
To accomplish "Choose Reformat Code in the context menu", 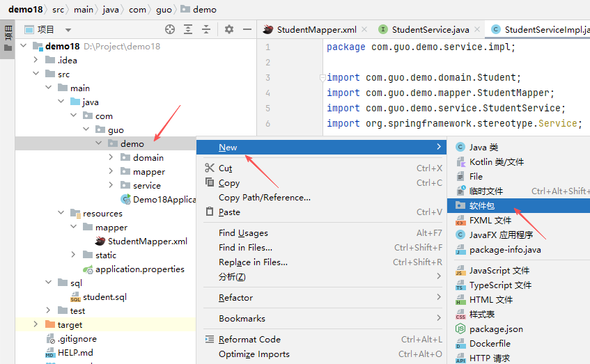I will [x=249, y=340].
